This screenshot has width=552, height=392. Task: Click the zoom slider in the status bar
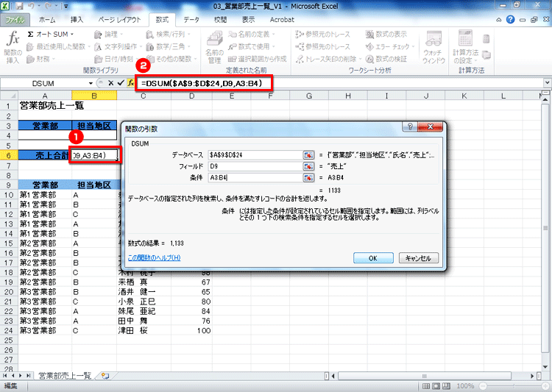[514, 386]
